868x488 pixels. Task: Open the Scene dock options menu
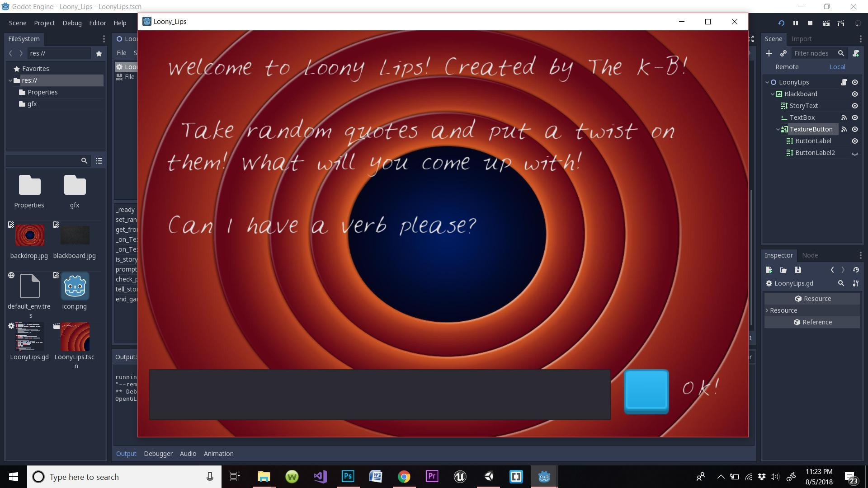[x=860, y=39]
